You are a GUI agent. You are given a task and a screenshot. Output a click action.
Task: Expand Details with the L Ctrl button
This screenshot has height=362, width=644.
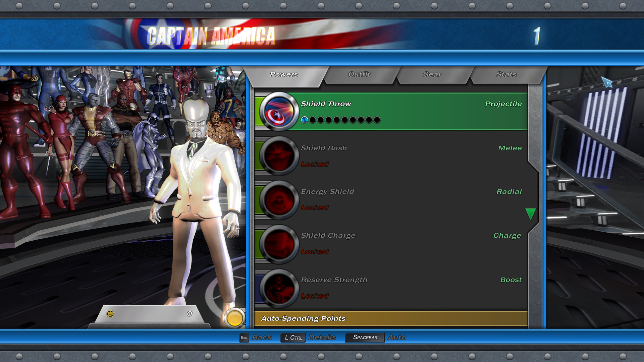[293, 338]
